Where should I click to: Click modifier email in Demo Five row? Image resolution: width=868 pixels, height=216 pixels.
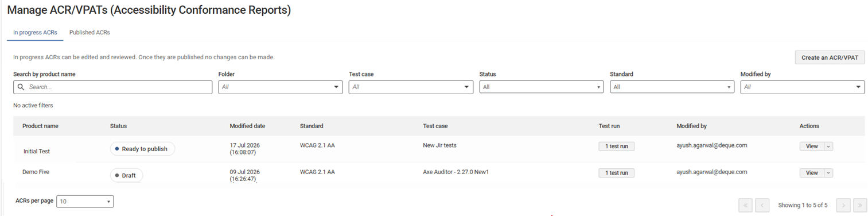(x=711, y=172)
